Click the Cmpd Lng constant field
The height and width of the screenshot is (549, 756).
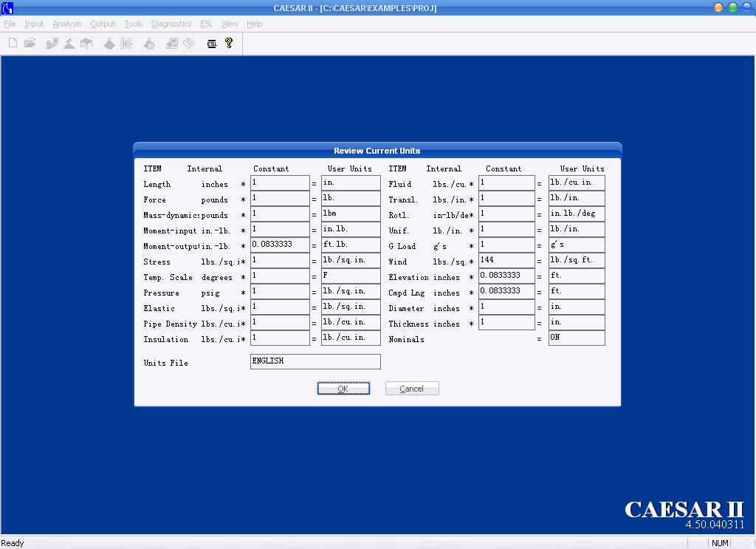(506, 291)
